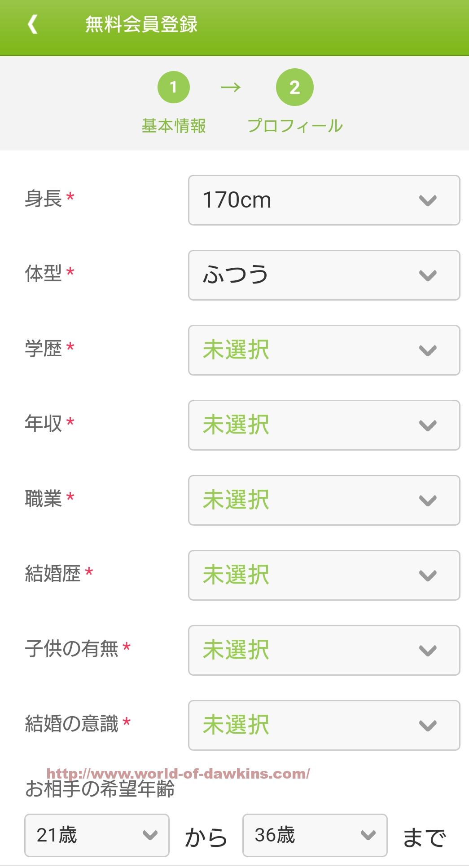Select step 1 circle indicator
The image size is (469, 868).
coord(173,87)
